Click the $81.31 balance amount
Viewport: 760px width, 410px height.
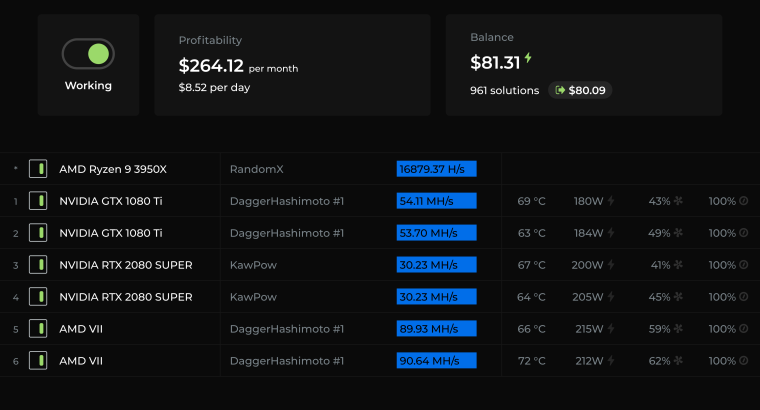pos(495,63)
